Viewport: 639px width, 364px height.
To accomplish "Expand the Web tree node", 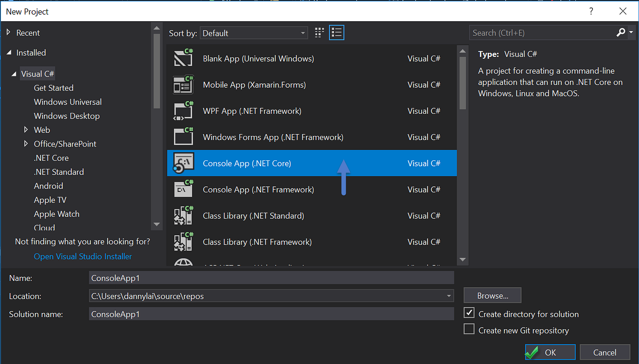I will [x=26, y=129].
